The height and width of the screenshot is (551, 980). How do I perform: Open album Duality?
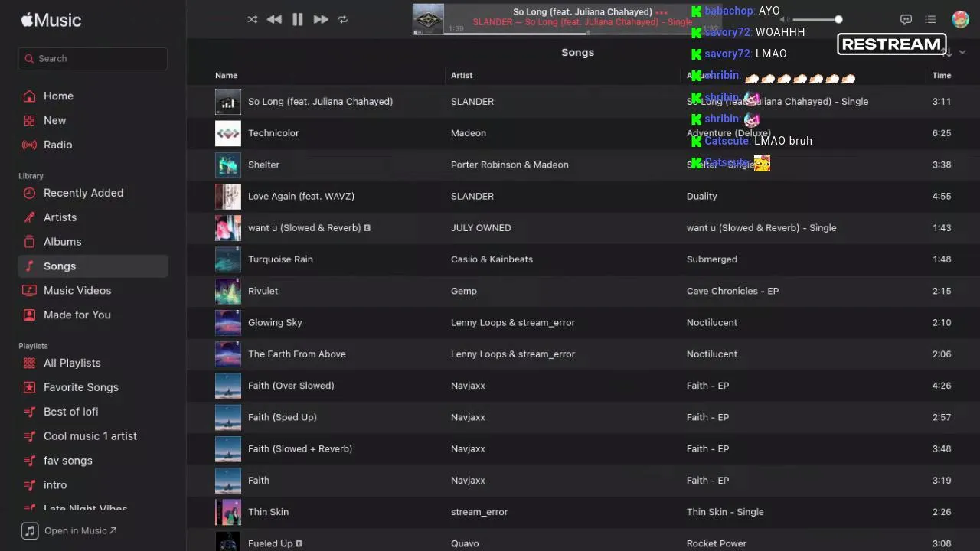coord(702,196)
